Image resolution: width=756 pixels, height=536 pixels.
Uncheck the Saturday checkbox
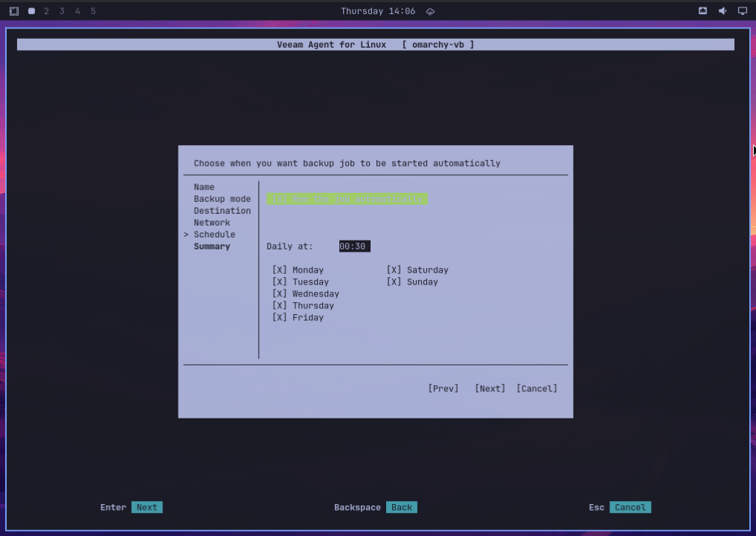pyautogui.click(x=417, y=270)
